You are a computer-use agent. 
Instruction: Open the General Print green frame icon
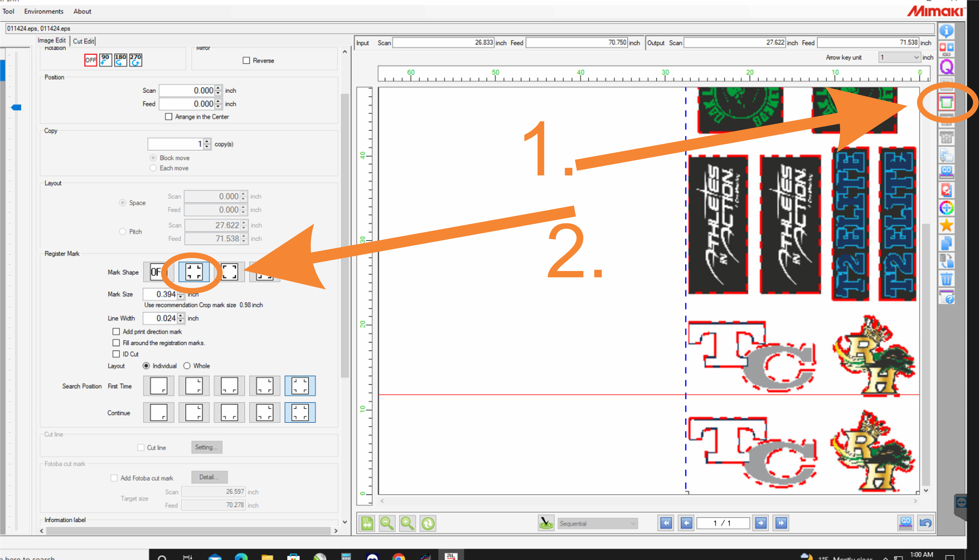pos(946,102)
